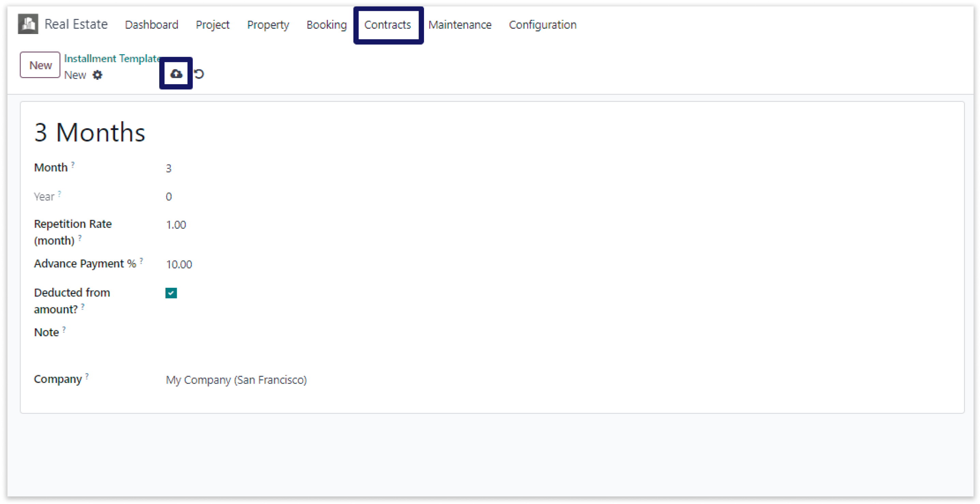Click the New record status text
Screen dimensions: 980x504
coord(75,75)
